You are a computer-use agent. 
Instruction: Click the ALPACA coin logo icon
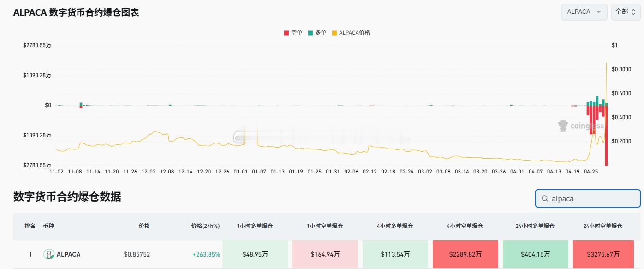(x=48, y=254)
